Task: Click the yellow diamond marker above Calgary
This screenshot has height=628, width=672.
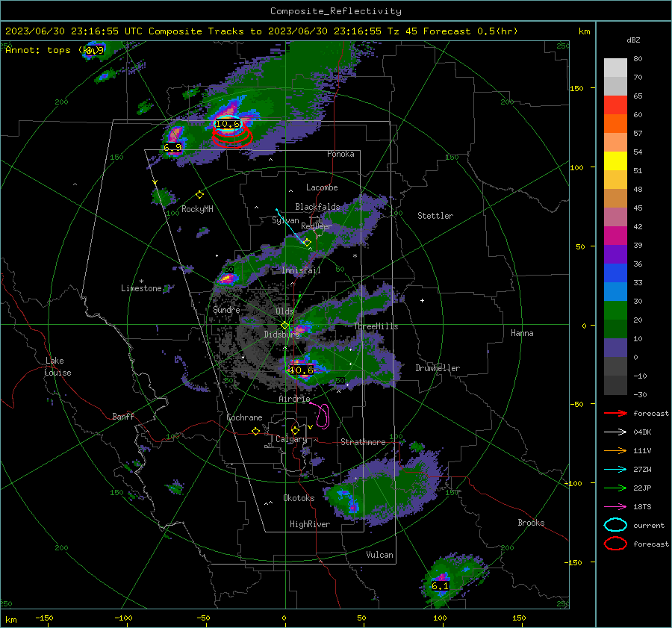Action: 295,430
